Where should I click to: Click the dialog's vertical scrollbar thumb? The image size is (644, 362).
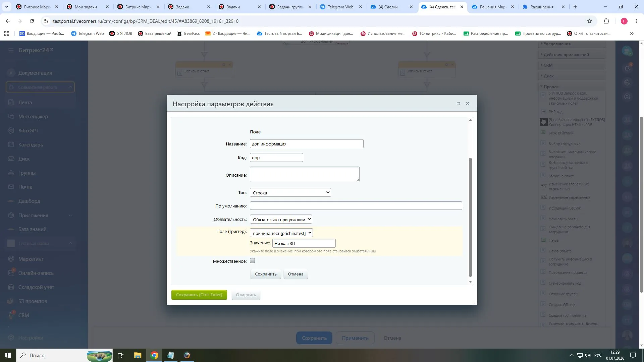(470, 217)
